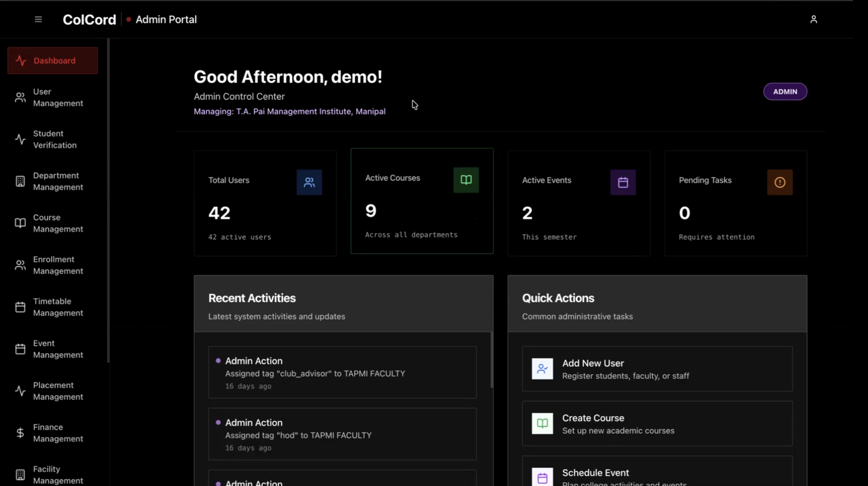Toggle the hamburger sidebar menu icon
Screen dimensions: 868x486
tap(38, 20)
